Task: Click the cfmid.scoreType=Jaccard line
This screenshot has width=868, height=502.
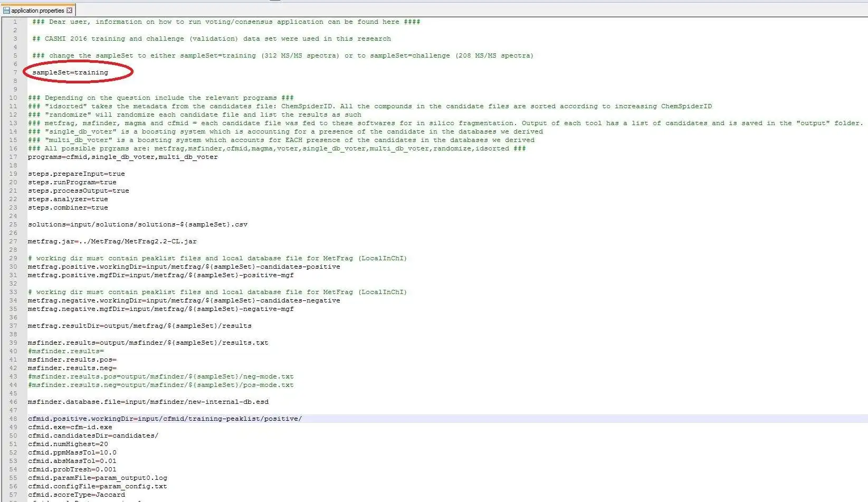Action: pyautogui.click(x=77, y=495)
